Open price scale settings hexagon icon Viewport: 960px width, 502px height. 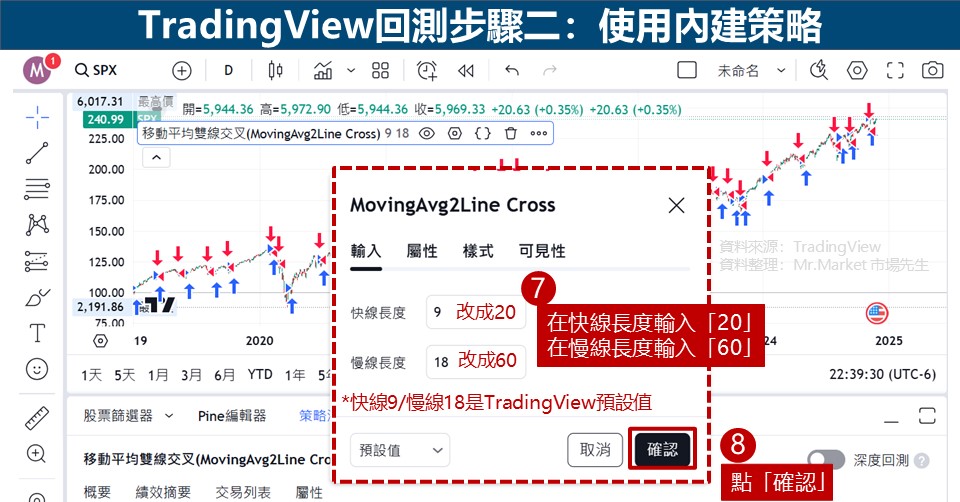tap(100, 341)
